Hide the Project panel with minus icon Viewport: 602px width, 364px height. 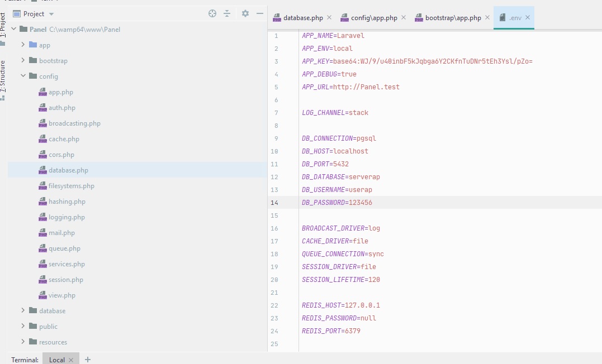click(x=260, y=13)
